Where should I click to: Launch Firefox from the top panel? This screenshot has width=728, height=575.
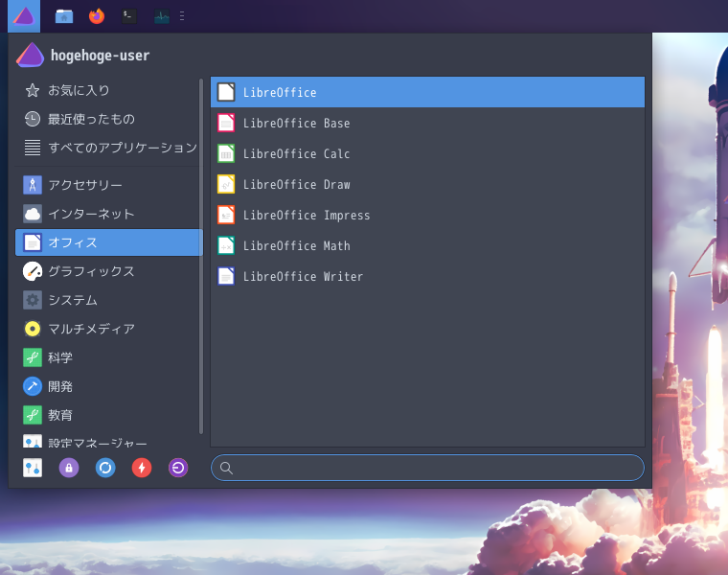97,16
